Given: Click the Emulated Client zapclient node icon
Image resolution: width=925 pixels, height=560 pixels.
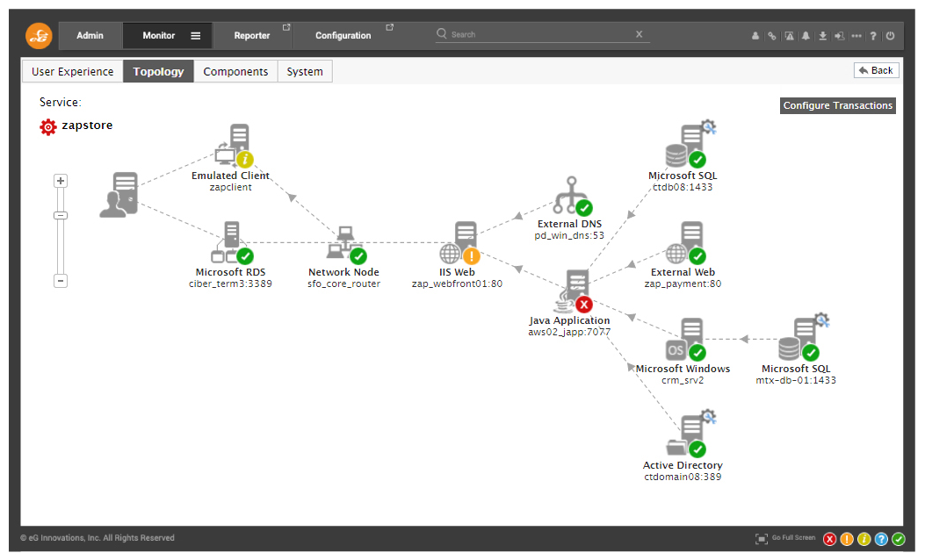Looking at the screenshot, I should coord(235,146).
